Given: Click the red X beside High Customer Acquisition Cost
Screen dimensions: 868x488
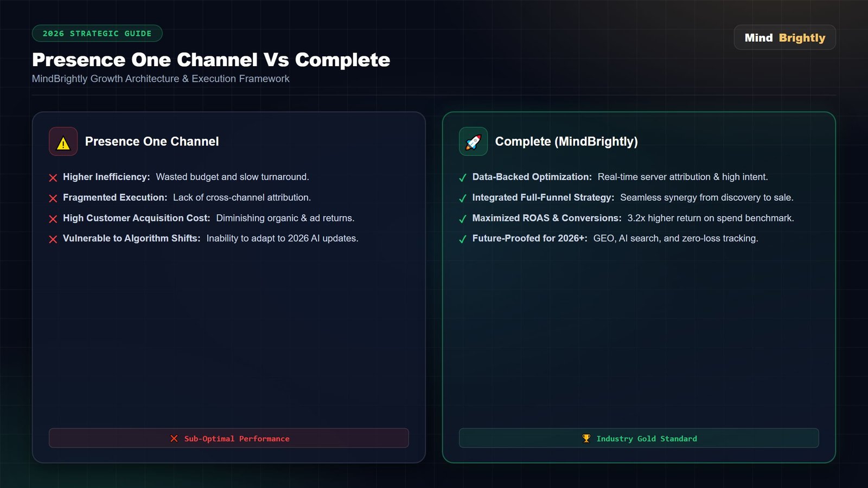Looking at the screenshot, I should pos(53,219).
